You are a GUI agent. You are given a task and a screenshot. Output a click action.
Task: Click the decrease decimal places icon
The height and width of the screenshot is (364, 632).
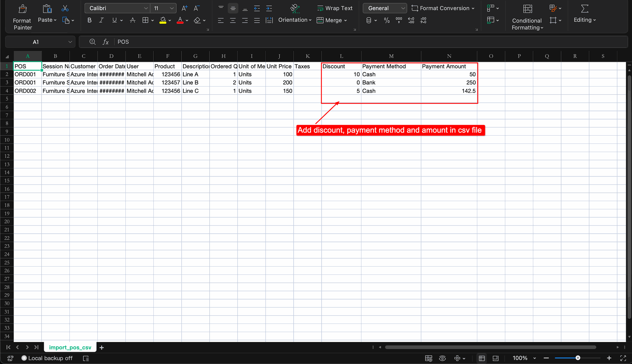pyautogui.click(x=423, y=20)
